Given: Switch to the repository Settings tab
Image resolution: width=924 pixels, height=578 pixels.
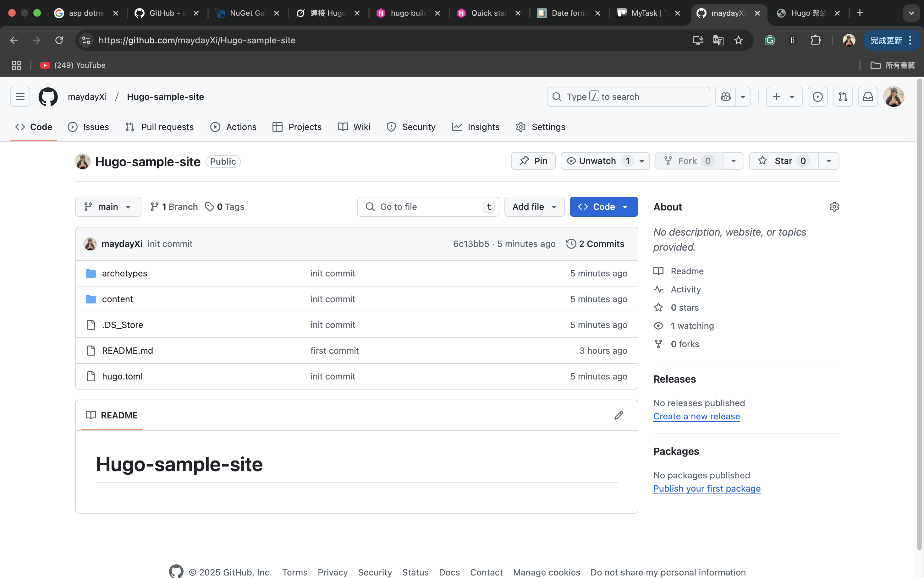Looking at the screenshot, I should click(540, 127).
